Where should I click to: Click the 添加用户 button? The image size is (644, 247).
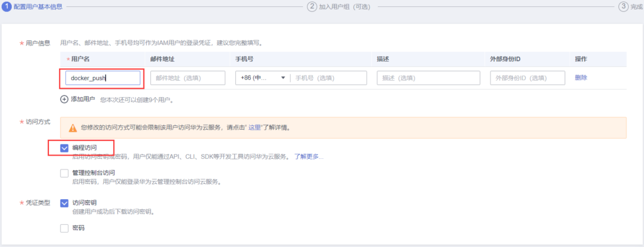(78, 99)
